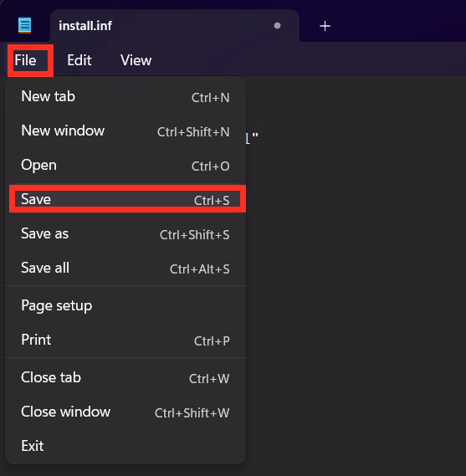Viewport: 466px width, 476px height.
Task: Select Close window from the menu
Action: [125, 412]
